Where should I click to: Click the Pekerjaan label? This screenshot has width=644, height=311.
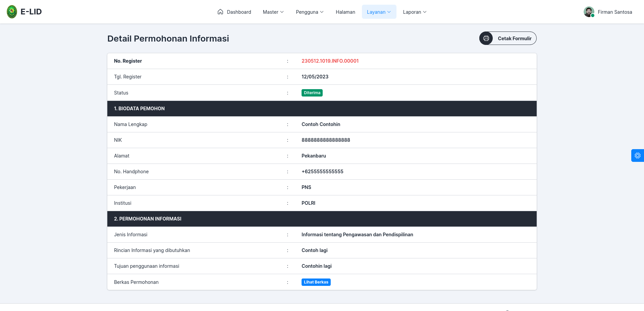[125, 187]
